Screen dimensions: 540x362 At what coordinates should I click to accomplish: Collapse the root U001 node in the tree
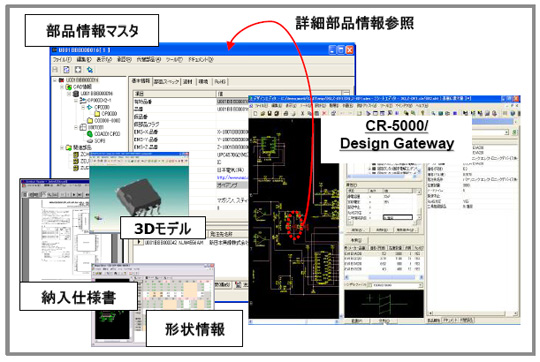click(x=54, y=80)
